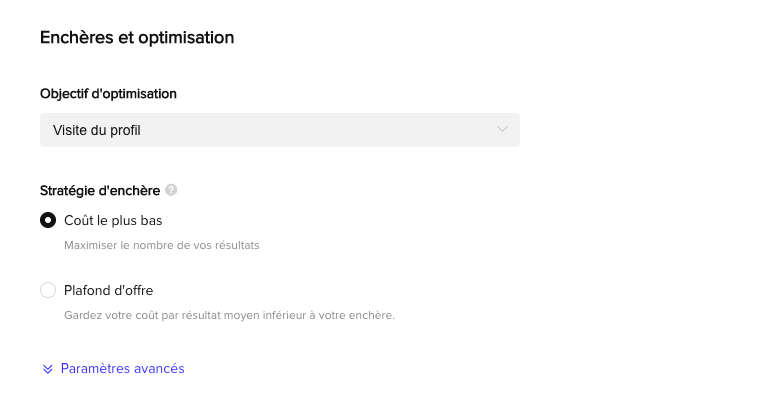Screen dimensions: 758x412
Task: Click the Stratégie d'enchère label text
Action: point(100,190)
